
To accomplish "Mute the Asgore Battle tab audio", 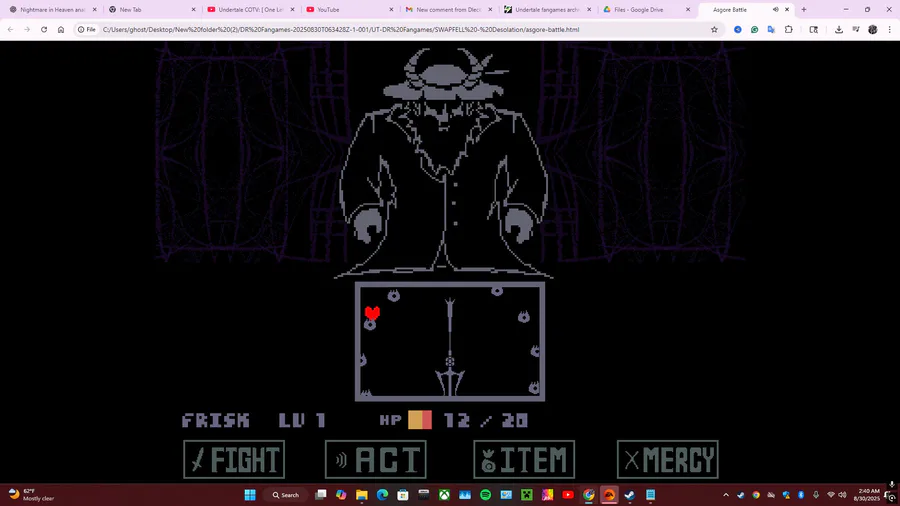I will click(775, 10).
